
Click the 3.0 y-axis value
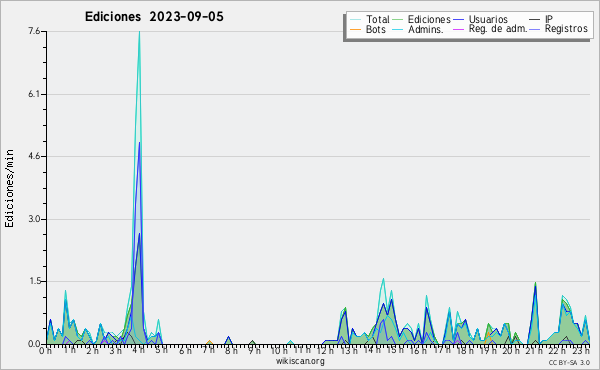coord(34,219)
